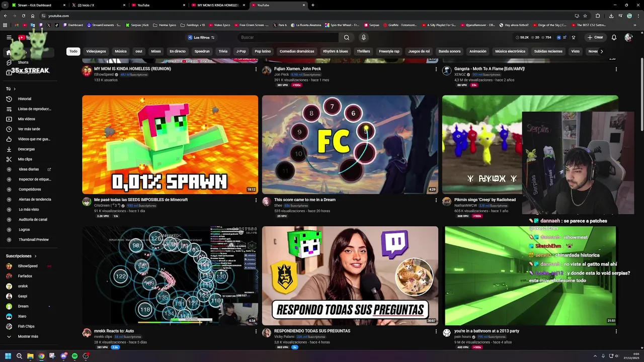
Task: Open options for 'This score came to me' video
Action: (x=436, y=200)
